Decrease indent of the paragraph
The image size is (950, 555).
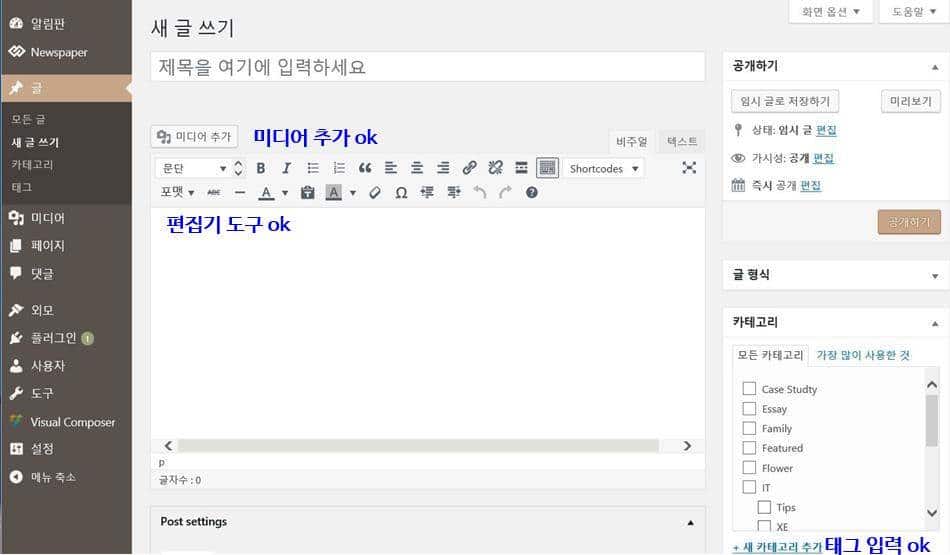[427, 193]
